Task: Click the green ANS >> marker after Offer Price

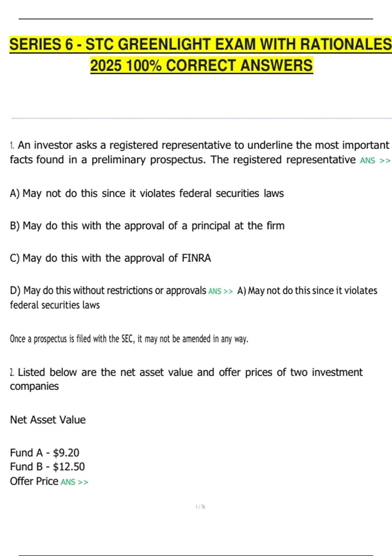Action: click(74, 482)
